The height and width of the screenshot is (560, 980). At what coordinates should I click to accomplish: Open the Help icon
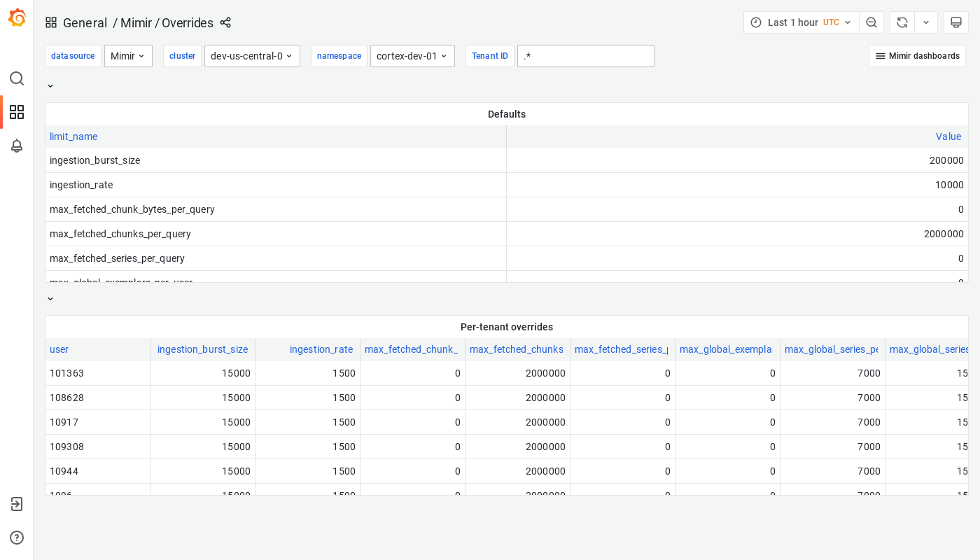point(17,538)
